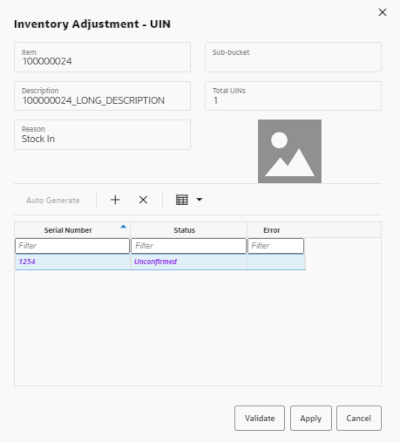Click the Sub-bucket field
Image resolution: width=400 pixels, height=443 pixels.
293,57
